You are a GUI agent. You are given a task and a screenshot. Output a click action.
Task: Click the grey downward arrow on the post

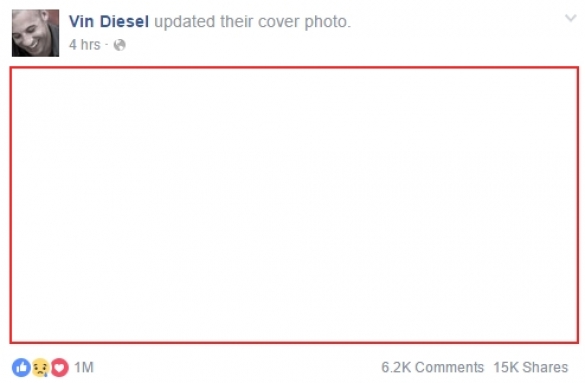click(570, 18)
